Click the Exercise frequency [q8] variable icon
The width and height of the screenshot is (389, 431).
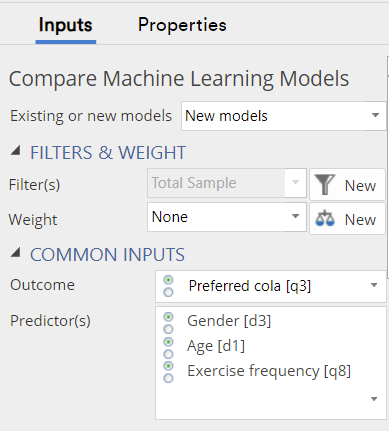click(x=168, y=372)
